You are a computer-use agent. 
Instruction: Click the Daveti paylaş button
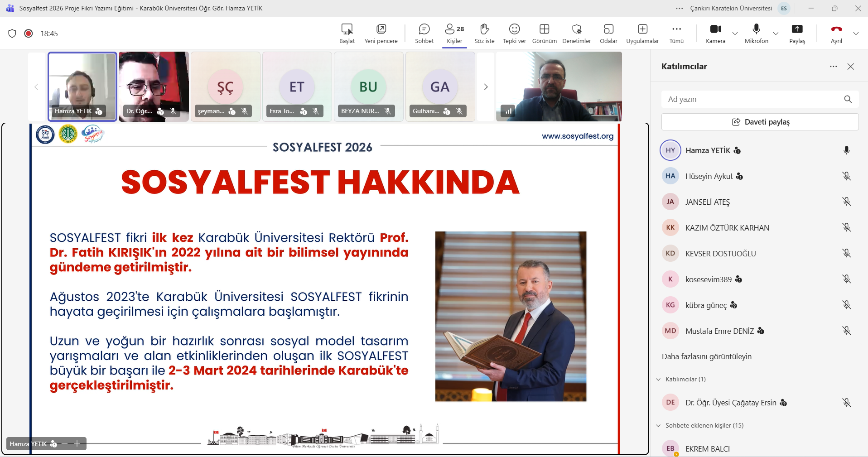[760, 122]
